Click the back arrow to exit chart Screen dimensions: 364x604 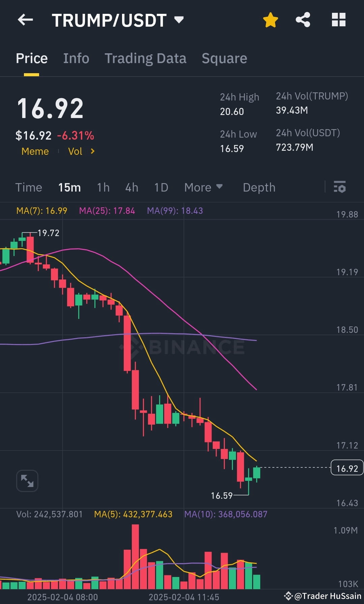pos(25,19)
